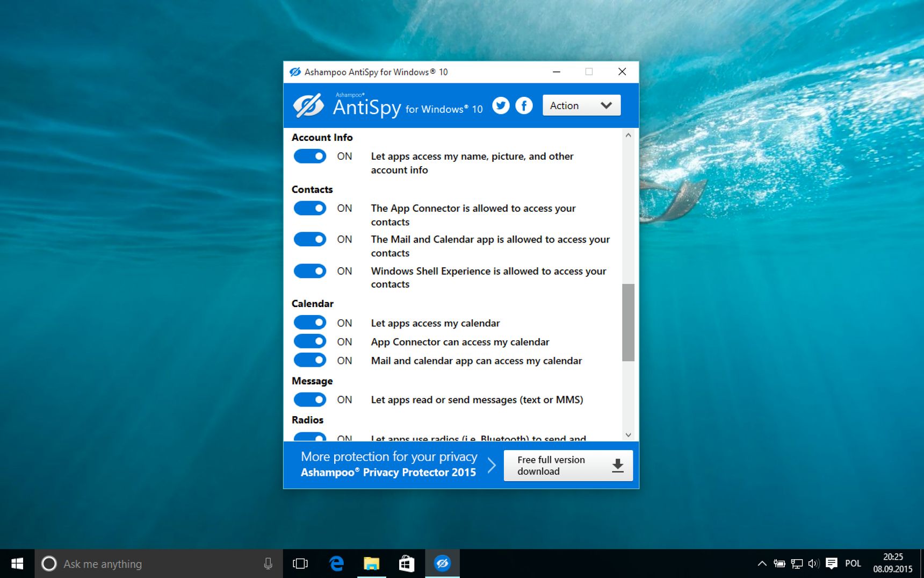
Task: Click the volume speaker tray icon
Action: (x=814, y=563)
